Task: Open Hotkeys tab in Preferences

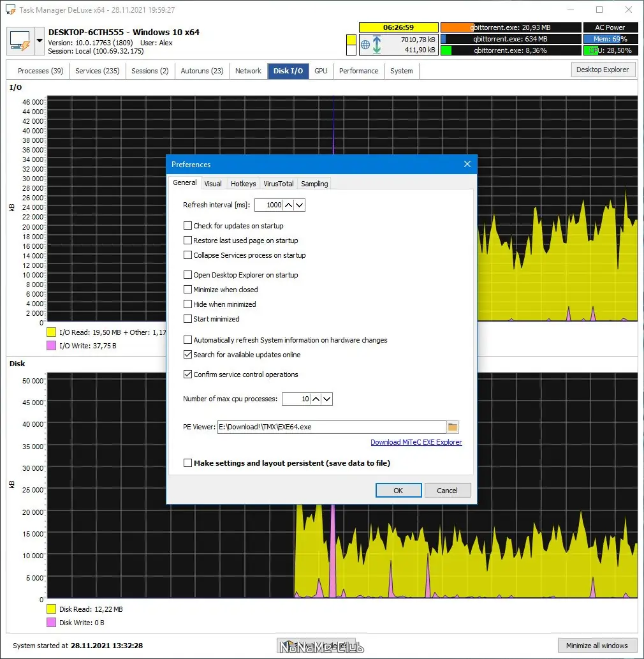Action: coord(243,184)
